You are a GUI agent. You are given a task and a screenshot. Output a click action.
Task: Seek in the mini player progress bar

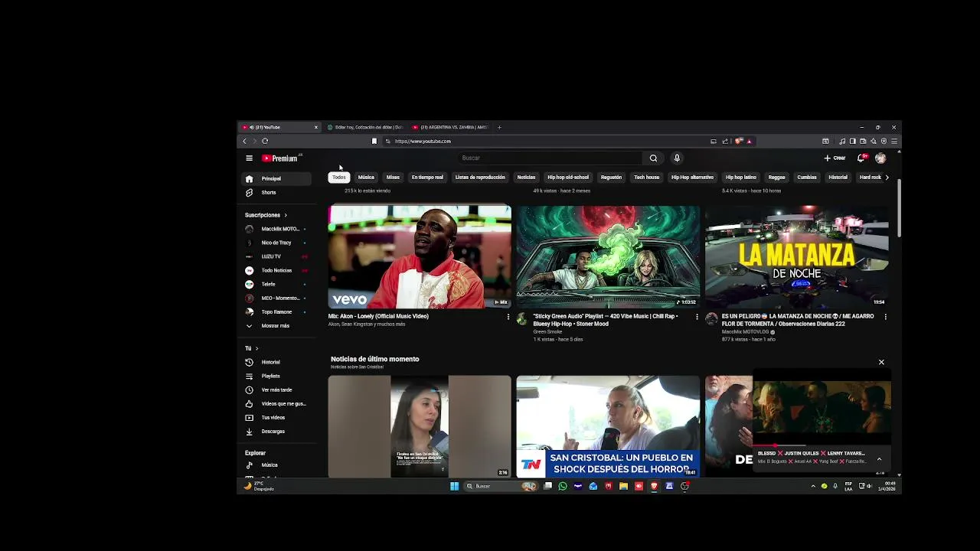point(822,445)
